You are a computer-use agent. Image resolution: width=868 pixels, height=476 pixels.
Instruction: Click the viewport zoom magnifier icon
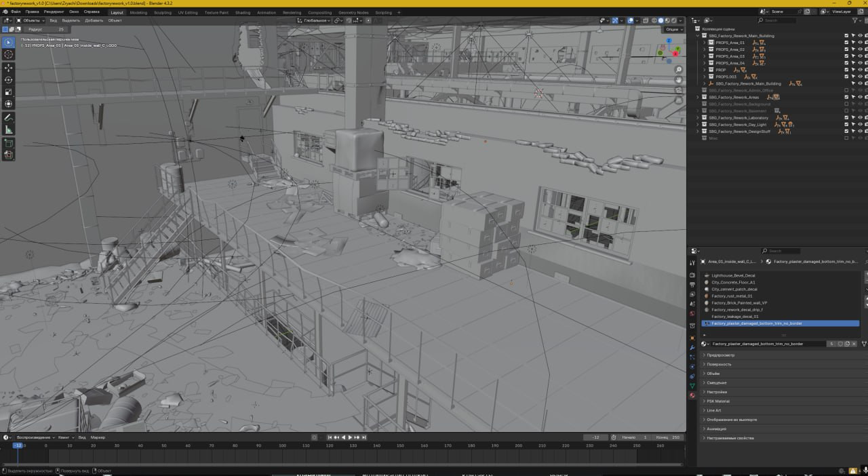(679, 70)
